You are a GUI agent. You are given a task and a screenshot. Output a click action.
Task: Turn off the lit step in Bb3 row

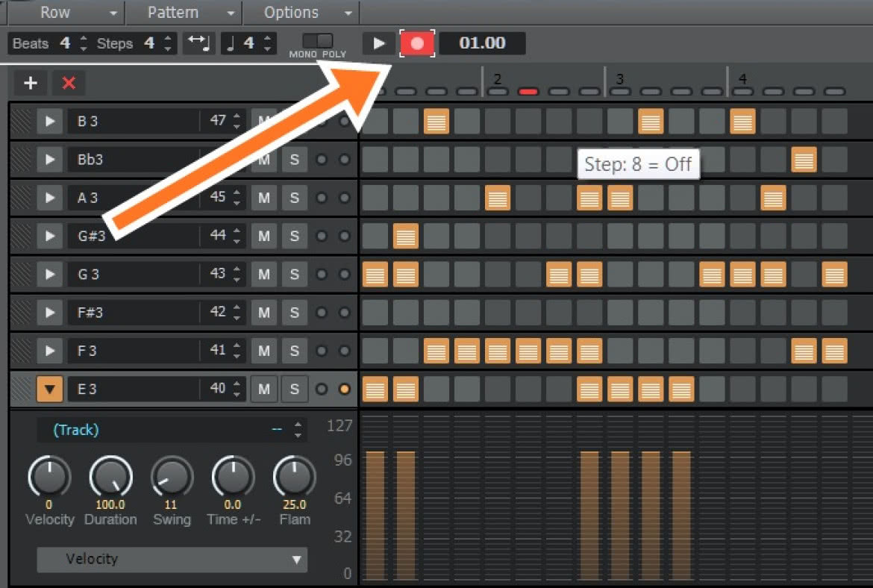coord(804,160)
